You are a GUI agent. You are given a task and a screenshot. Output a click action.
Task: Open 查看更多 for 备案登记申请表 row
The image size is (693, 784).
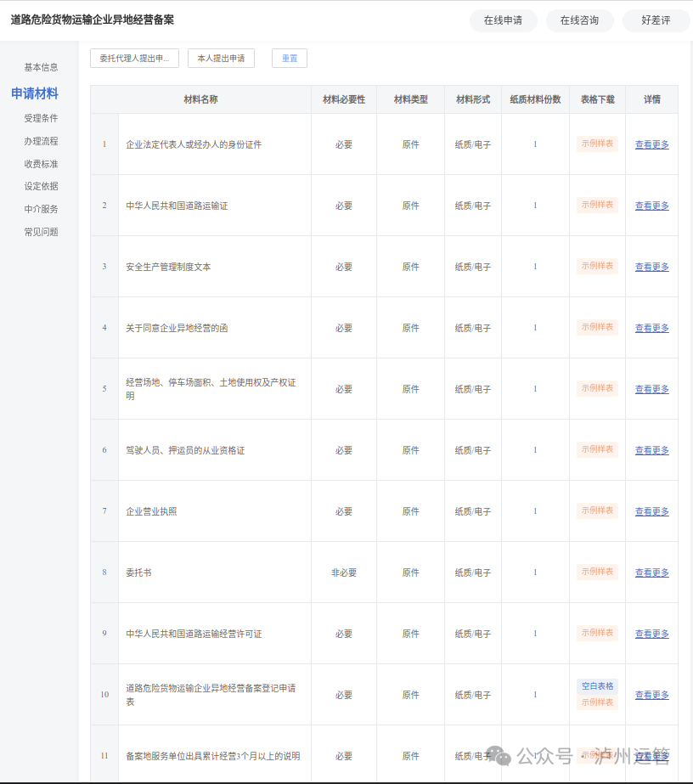click(652, 695)
